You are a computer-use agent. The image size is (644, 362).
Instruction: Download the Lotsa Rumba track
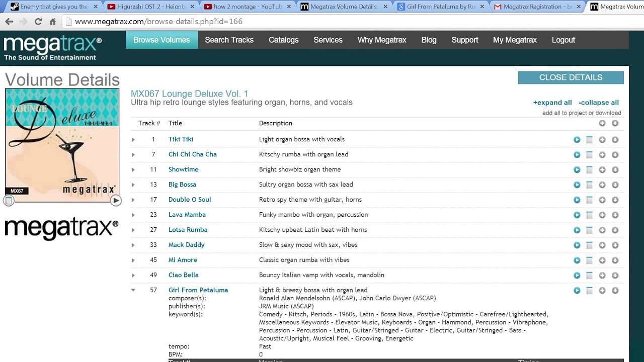[x=615, y=230]
